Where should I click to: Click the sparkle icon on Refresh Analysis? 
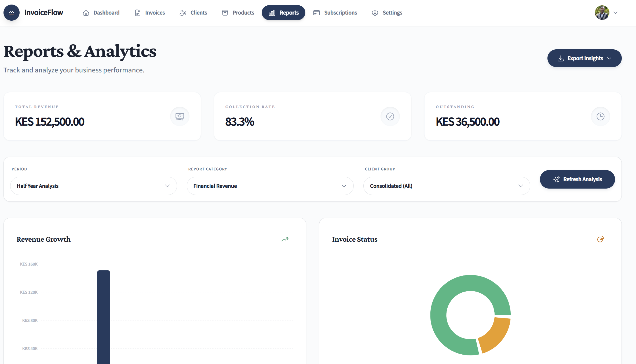556,179
